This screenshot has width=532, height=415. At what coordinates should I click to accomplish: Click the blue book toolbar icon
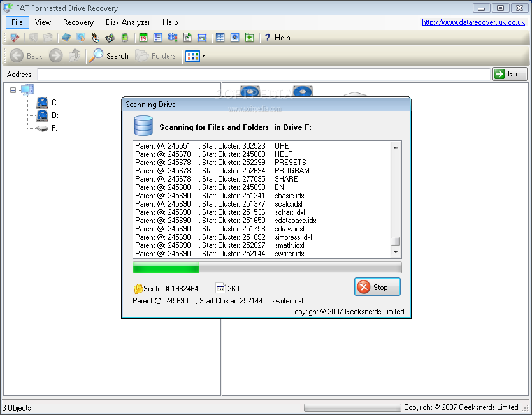click(66, 38)
